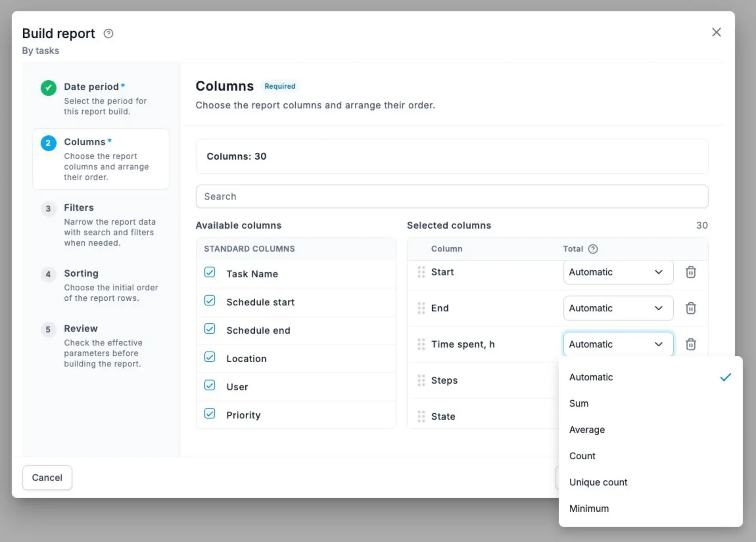Collapse the Time spent, h Total dropdown

coord(618,344)
